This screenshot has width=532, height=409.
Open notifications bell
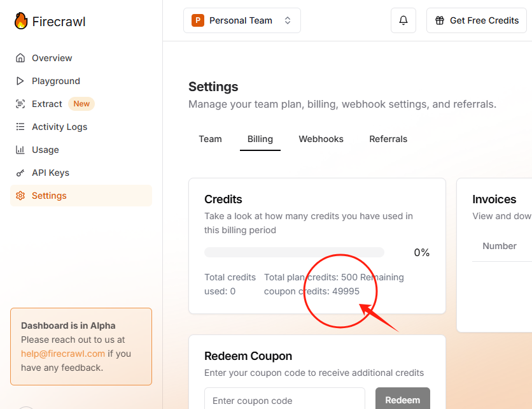coord(403,20)
